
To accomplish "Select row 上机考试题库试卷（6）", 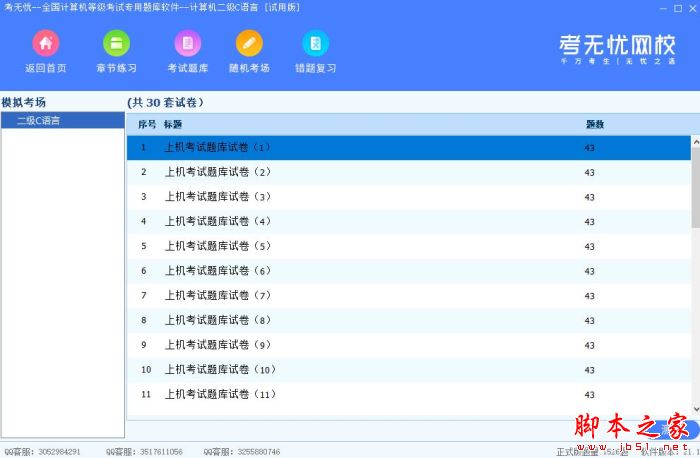I will (x=409, y=271).
